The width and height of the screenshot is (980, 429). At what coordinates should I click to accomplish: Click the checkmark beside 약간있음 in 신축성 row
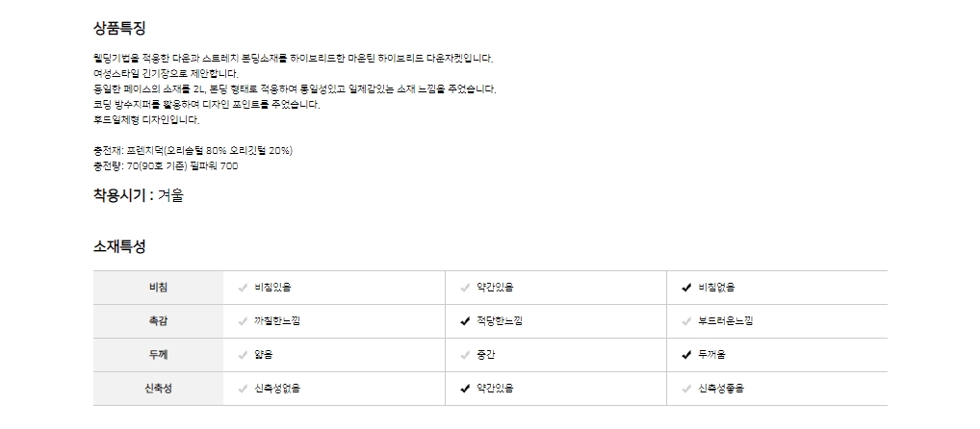coord(465,389)
